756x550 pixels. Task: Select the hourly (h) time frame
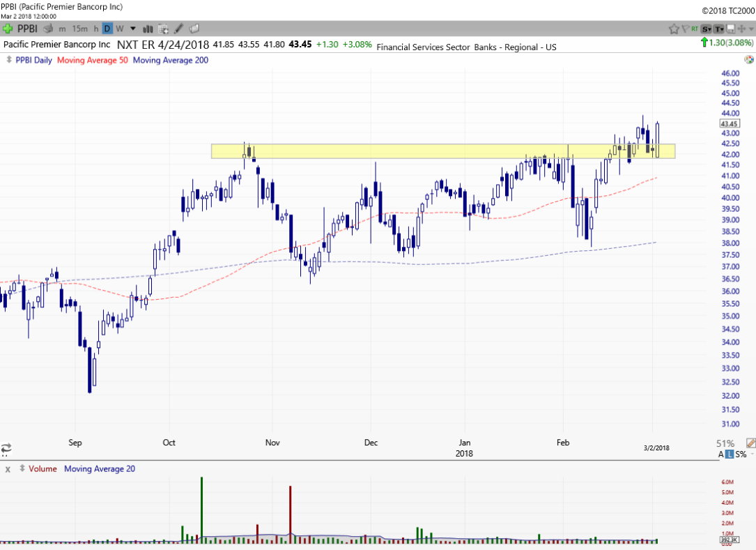pyautogui.click(x=96, y=29)
